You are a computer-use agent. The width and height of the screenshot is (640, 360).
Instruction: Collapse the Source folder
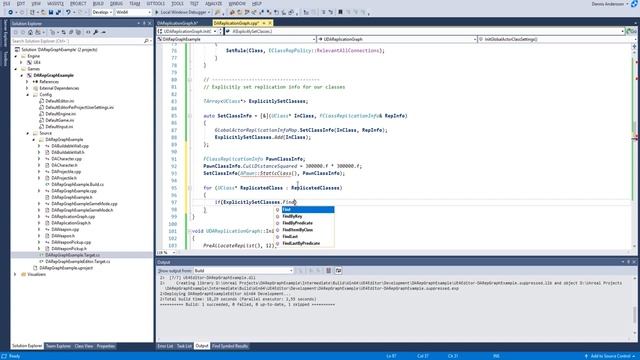tap(28, 133)
